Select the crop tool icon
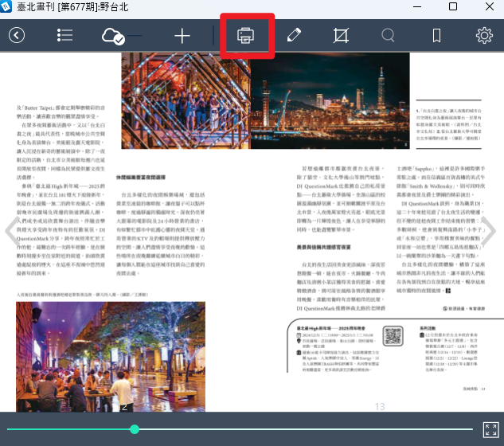This screenshot has width=504, height=446. (x=341, y=35)
